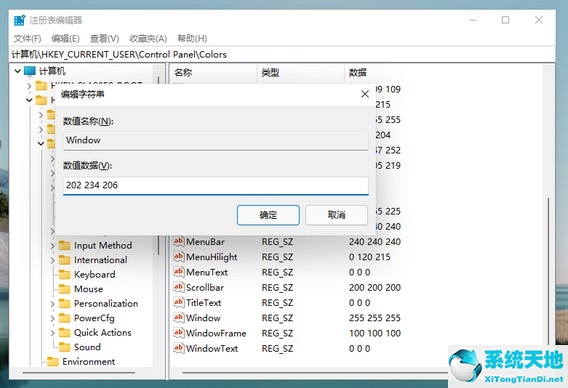Click the MenuHilight data '0 120 215'

click(x=369, y=257)
